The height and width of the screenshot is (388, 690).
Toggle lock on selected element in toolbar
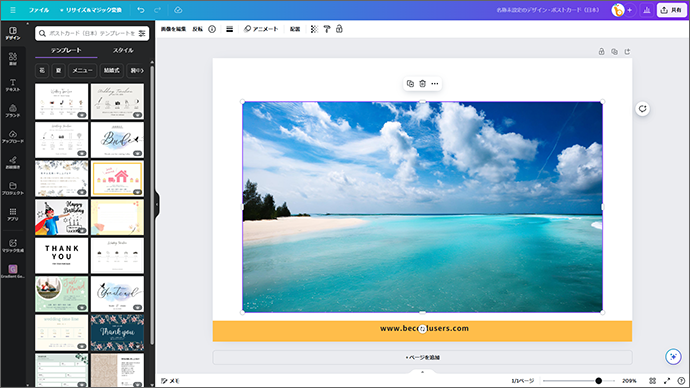[339, 29]
